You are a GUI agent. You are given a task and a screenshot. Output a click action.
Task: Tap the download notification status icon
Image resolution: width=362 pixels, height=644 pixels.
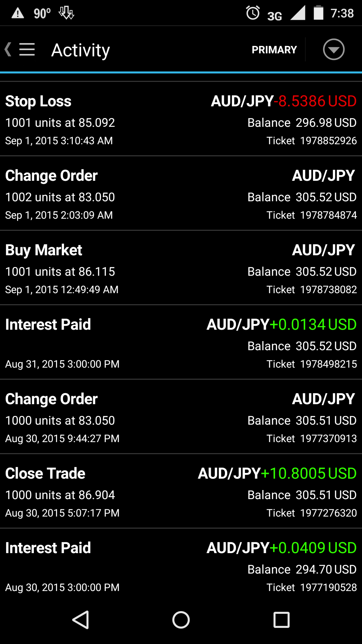click(x=66, y=13)
